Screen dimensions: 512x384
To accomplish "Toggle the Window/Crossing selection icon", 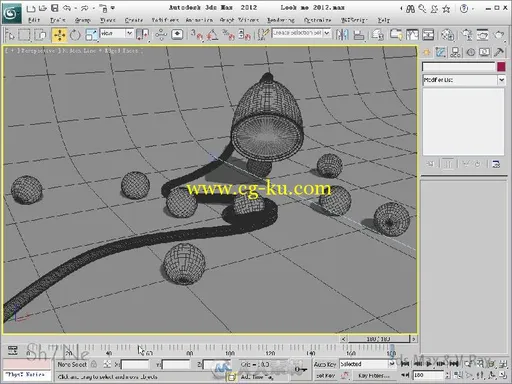I will [x=40, y=35].
